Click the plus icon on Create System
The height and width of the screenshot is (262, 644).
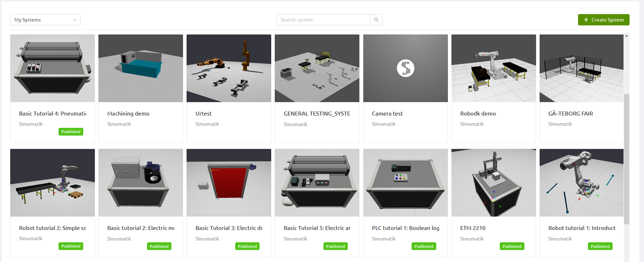coord(586,20)
